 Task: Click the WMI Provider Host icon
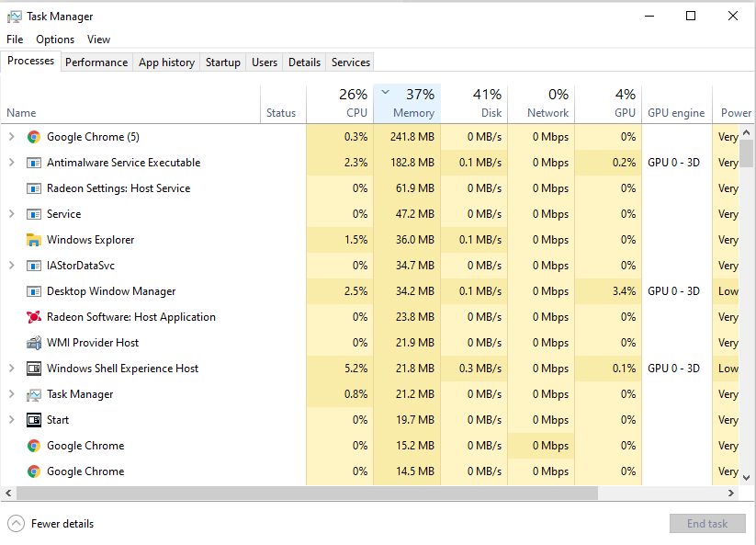coord(34,343)
